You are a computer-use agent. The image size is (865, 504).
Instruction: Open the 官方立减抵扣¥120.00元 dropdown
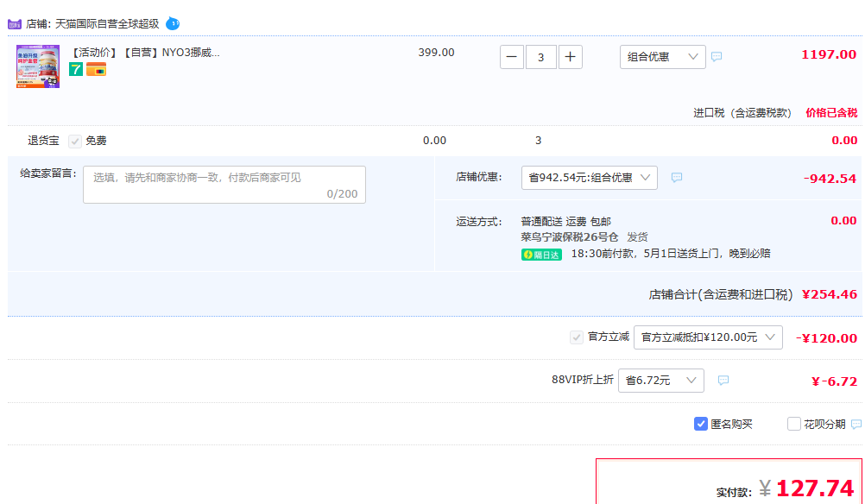pyautogui.click(x=709, y=337)
